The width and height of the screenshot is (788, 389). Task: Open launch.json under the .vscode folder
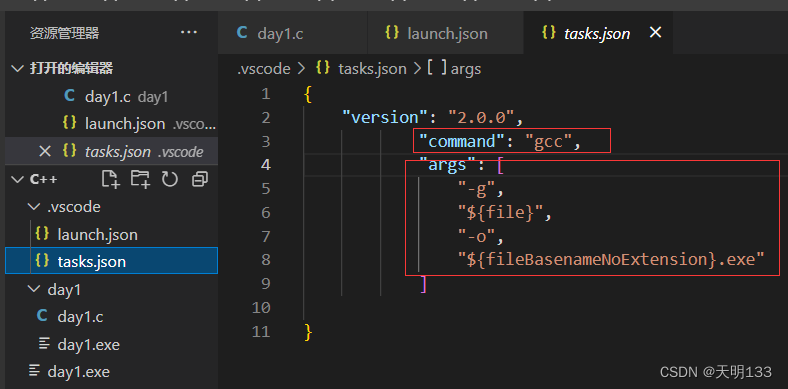[x=112, y=234]
